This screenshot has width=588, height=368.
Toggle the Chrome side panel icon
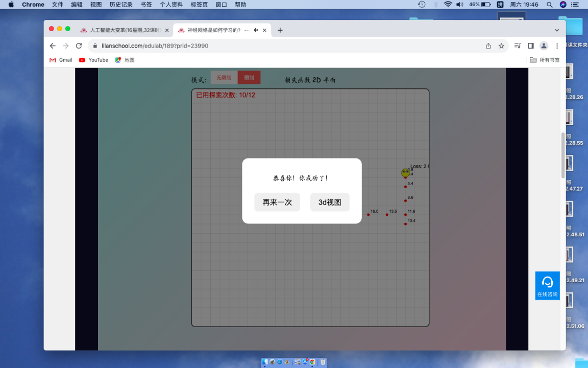(x=531, y=46)
